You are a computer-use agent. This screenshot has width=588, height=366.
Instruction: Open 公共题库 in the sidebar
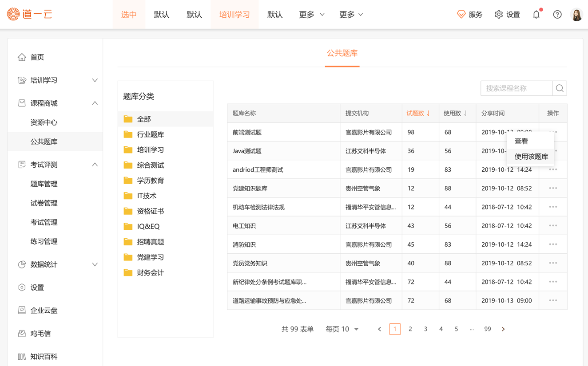[x=55, y=142]
